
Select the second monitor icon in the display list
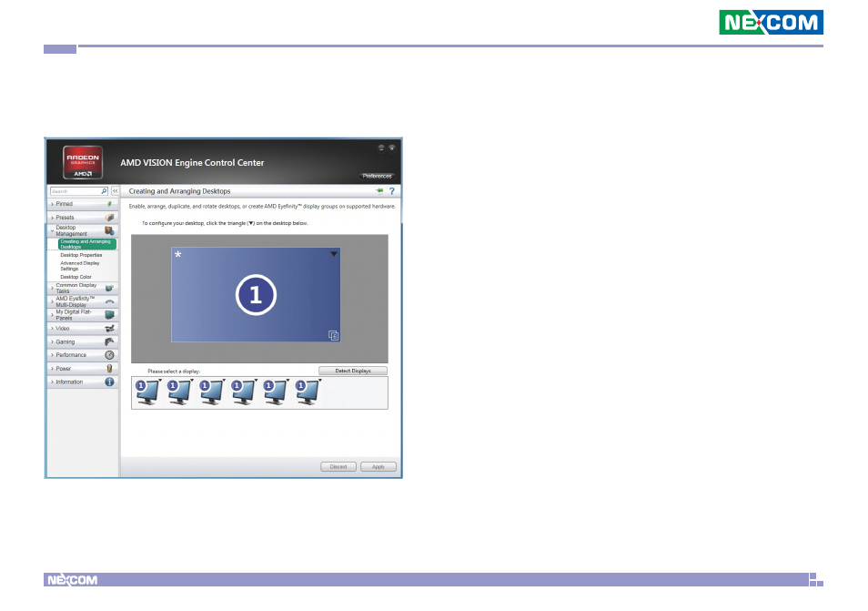point(180,392)
